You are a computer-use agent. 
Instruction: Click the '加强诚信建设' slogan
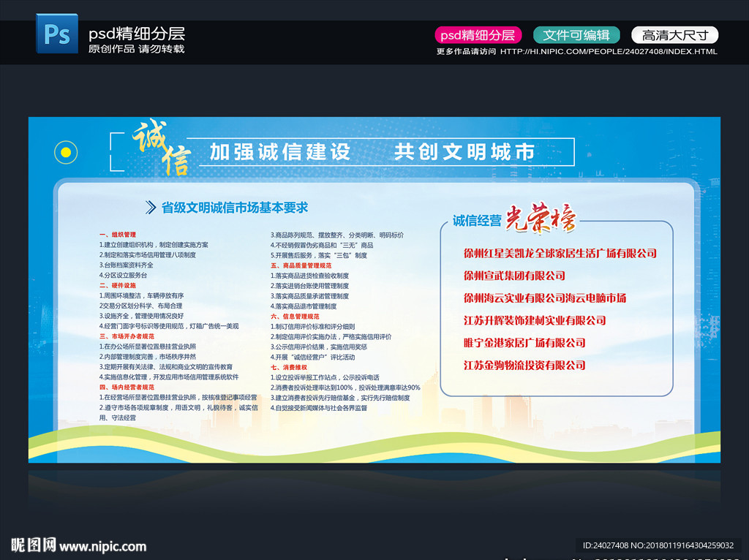(280, 152)
